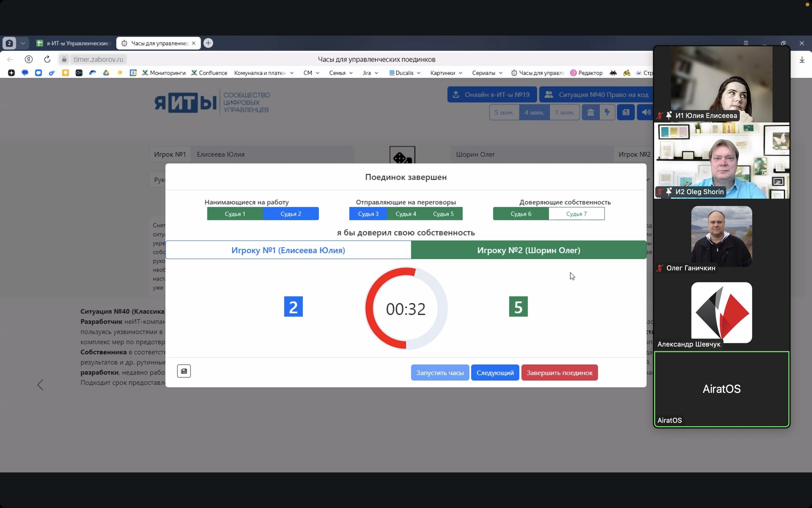Image resolution: width=812 pixels, height=508 pixels.
Task: Reload the page with the refresh icon
Action: coord(47,59)
